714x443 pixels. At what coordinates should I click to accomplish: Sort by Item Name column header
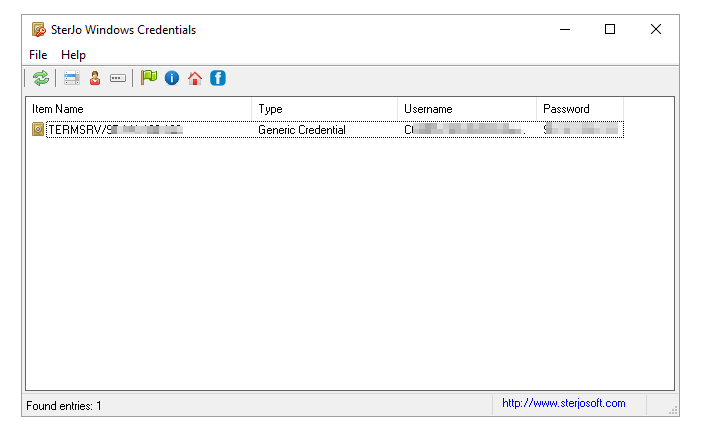coord(138,109)
